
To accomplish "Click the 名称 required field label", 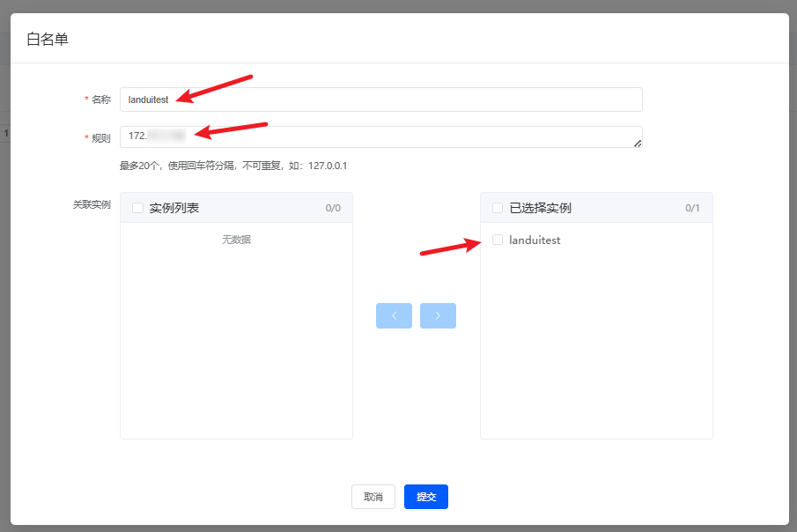I will 101,100.
